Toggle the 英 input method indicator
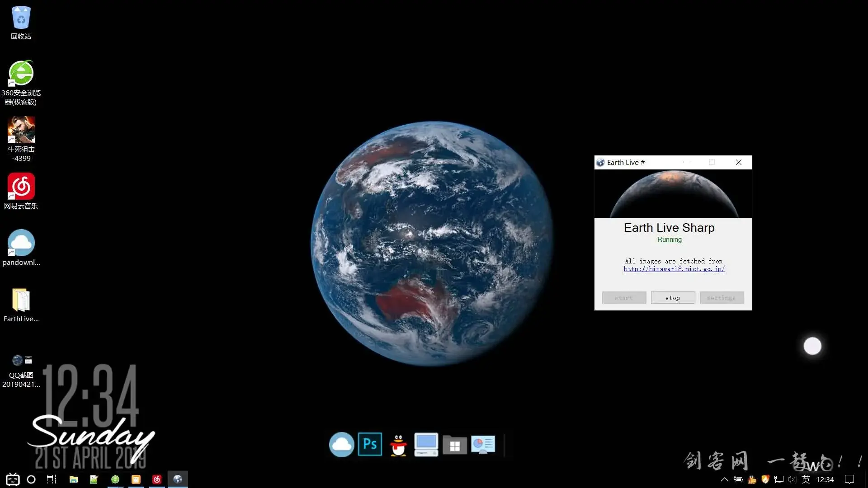 pyautogui.click(x=806, y=479)
